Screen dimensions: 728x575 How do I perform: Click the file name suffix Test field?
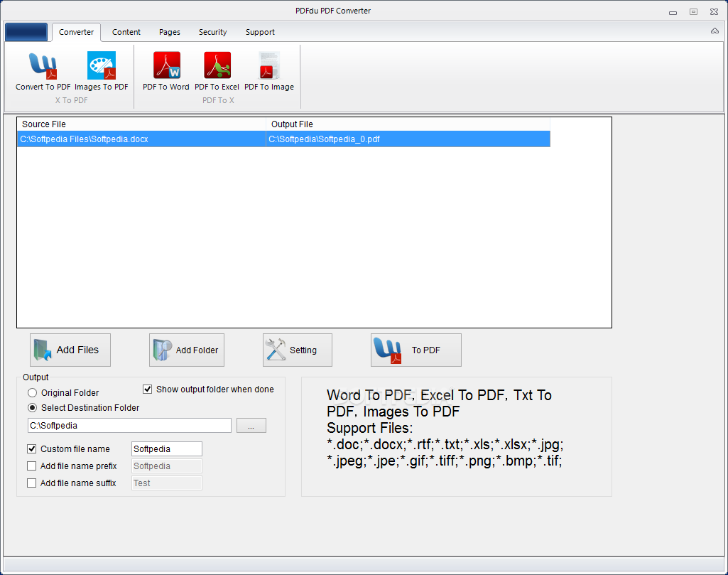pos(167,483)
